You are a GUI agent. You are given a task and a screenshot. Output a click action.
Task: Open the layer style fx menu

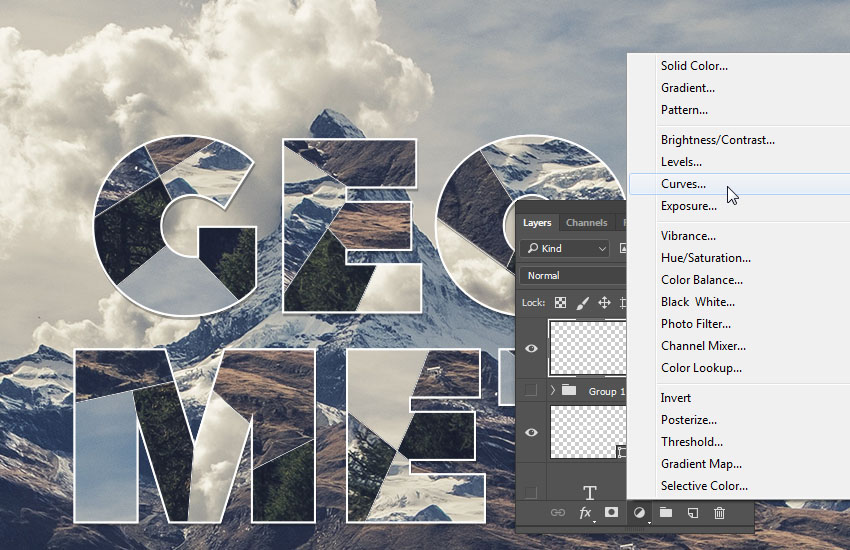tap(586, 513)
